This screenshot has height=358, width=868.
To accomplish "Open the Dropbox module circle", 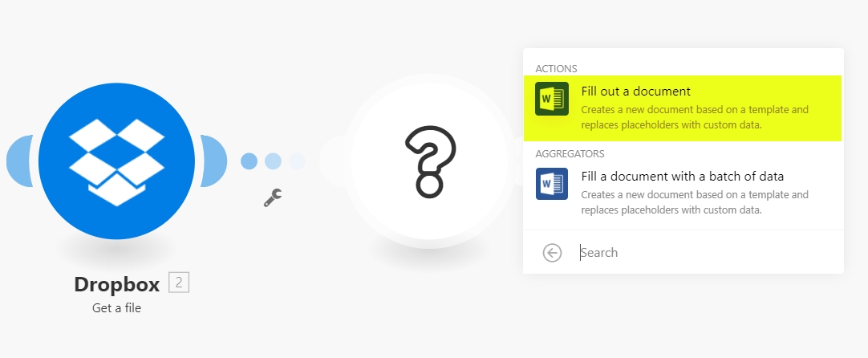I will click(x=117, y=161).
